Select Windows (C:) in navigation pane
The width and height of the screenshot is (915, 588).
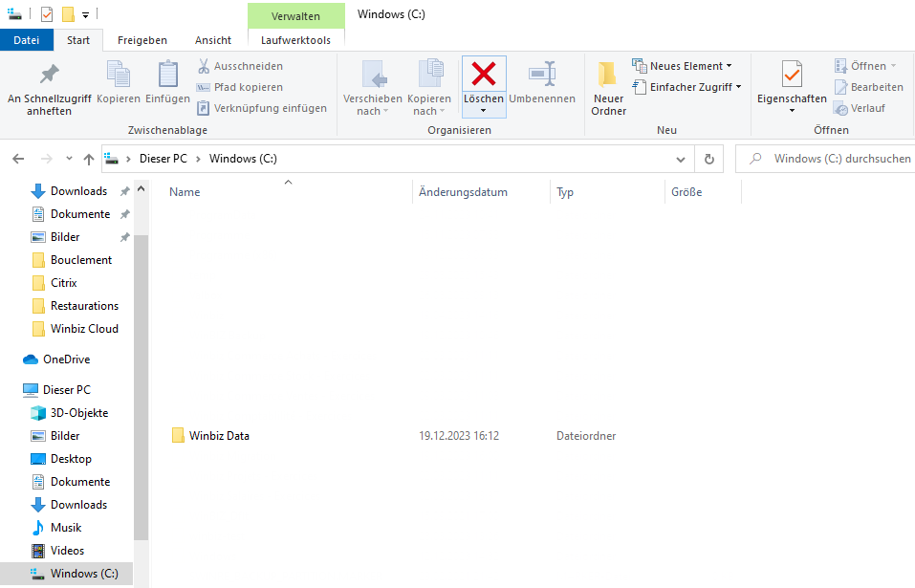67,574
